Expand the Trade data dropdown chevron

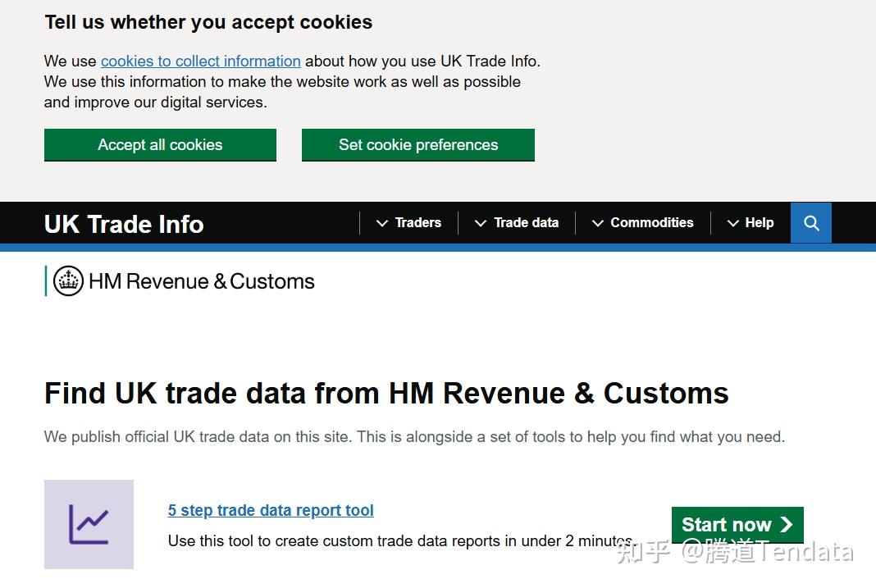[x=481, y=223]
